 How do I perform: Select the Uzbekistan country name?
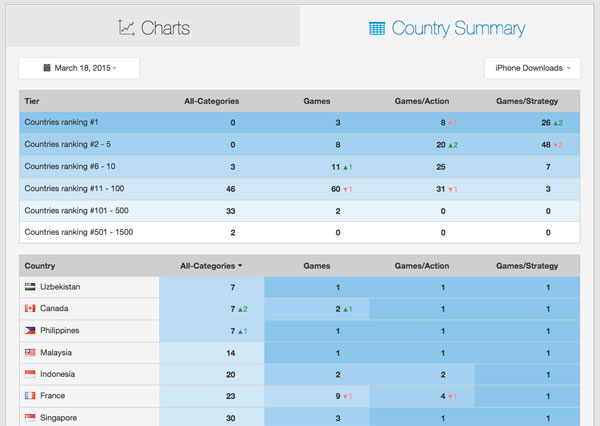point(60,287)
